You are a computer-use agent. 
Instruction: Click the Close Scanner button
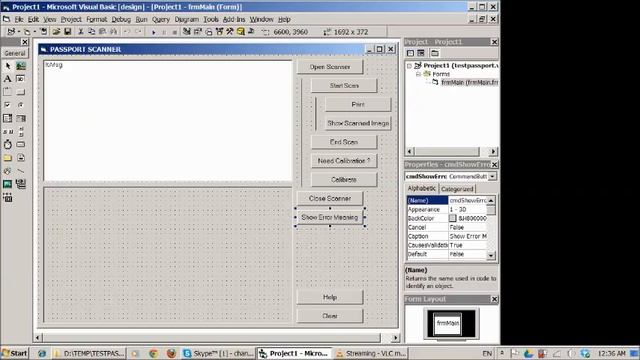click(x=330, y=198)
